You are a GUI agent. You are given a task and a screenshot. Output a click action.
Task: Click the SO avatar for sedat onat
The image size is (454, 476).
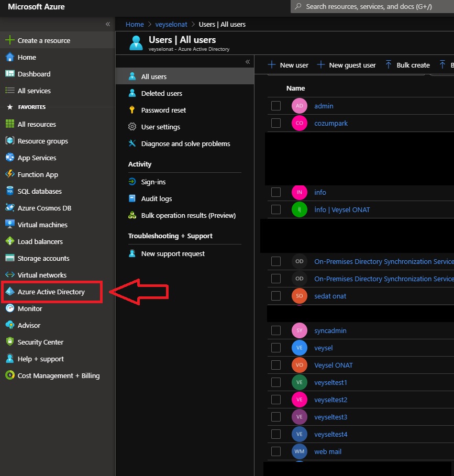[x=299, y=296]
